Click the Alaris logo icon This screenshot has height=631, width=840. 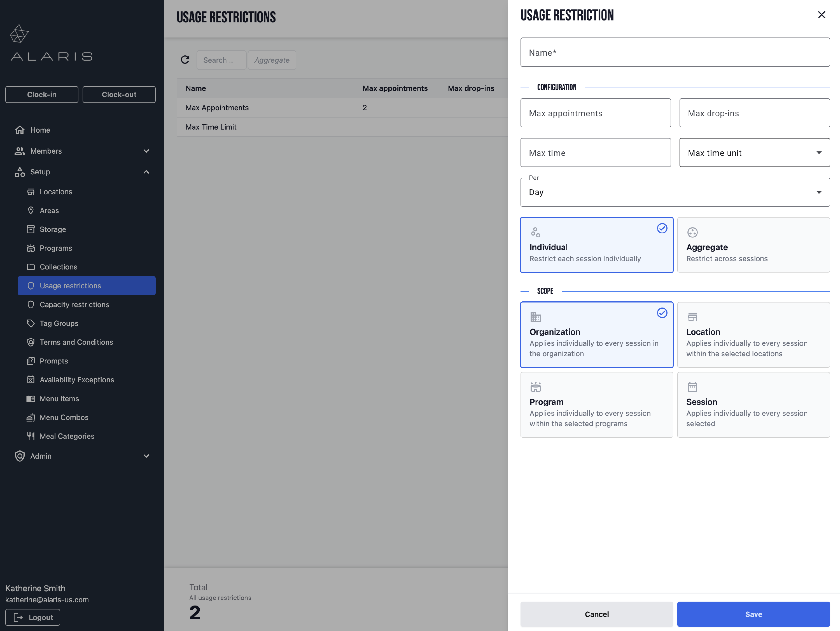click(x=19, y=34)
